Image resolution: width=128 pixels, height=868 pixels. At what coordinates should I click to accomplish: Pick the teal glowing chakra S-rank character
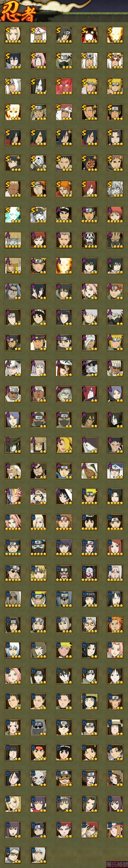click(x=13, y=214)
